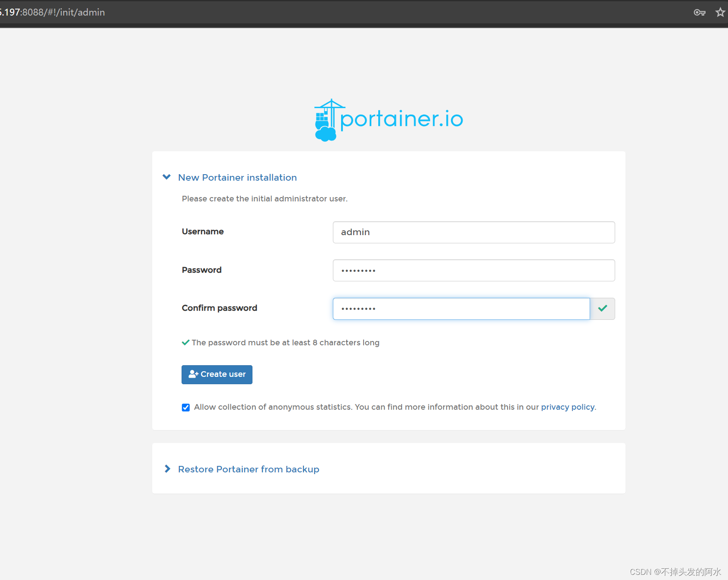Open the privacy policy link

coord(568,407)
